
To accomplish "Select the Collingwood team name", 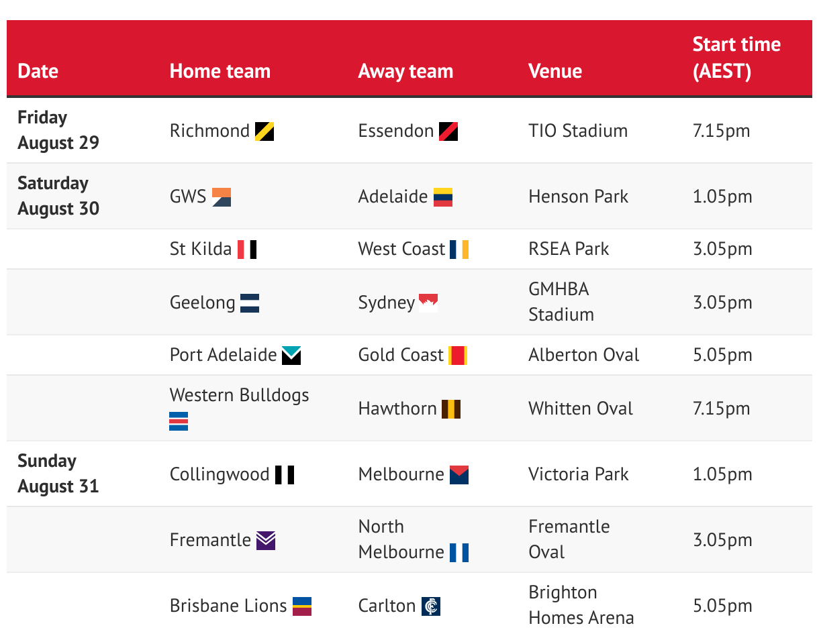I will pyautogui.click(x=220, y=475).
